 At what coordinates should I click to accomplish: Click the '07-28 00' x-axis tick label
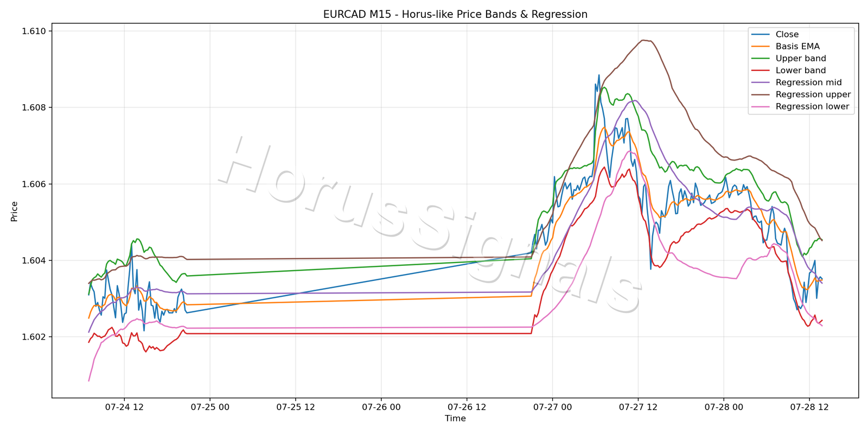click(724, 407)
